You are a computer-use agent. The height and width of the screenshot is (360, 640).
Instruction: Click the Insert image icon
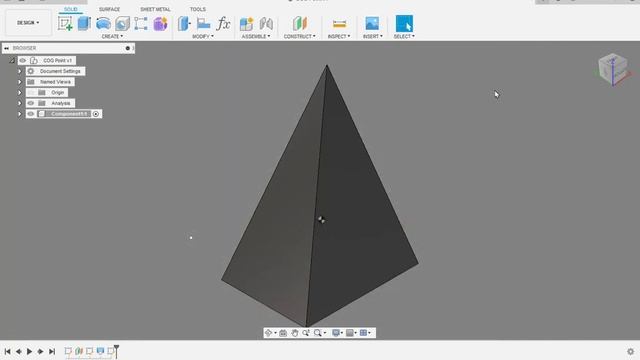[x=372, y=23]
